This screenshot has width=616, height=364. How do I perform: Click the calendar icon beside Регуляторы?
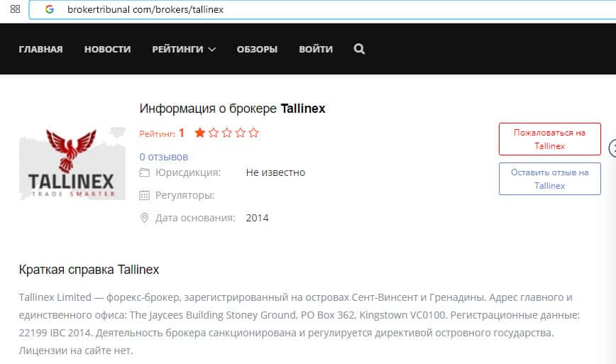pos(145,195)
